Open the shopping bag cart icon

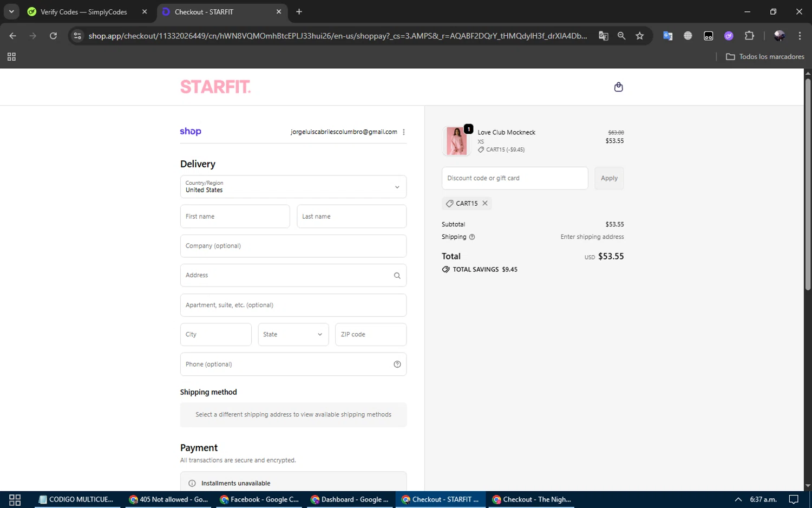pyautogui.click(x=618, y=87)
